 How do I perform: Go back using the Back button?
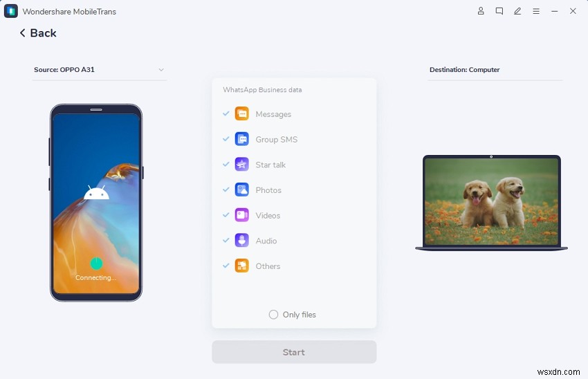point(38,33)
